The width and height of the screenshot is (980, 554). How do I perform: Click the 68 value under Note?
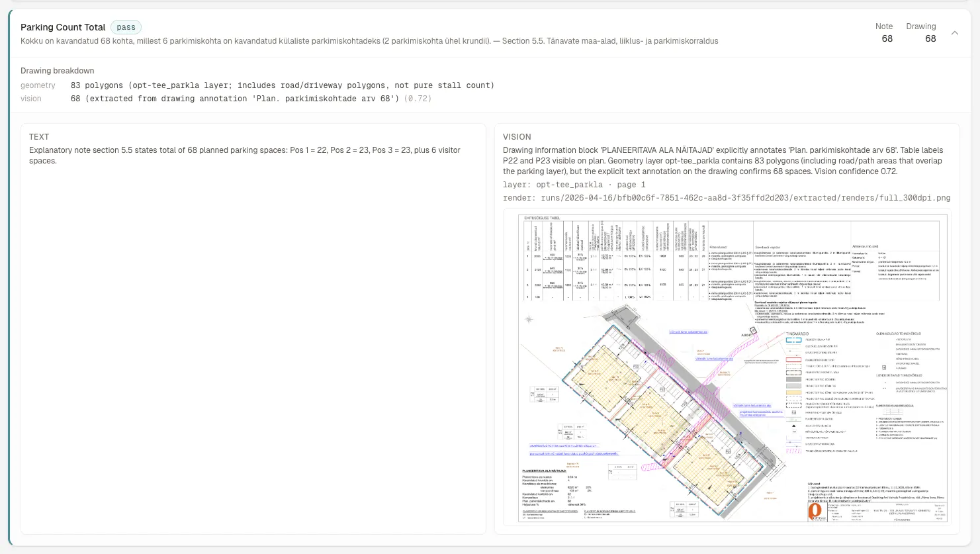[x=887, y=38]
